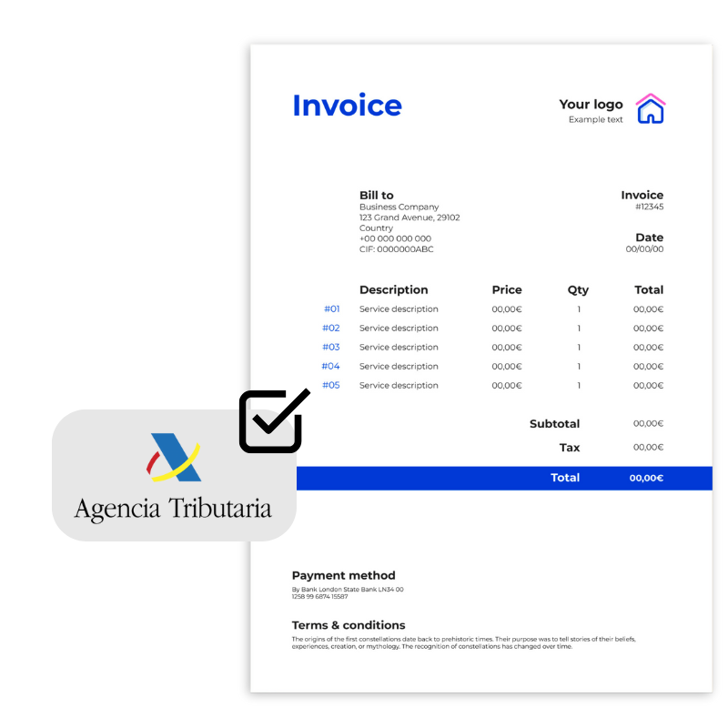Click item number #01

click(331, 309)
